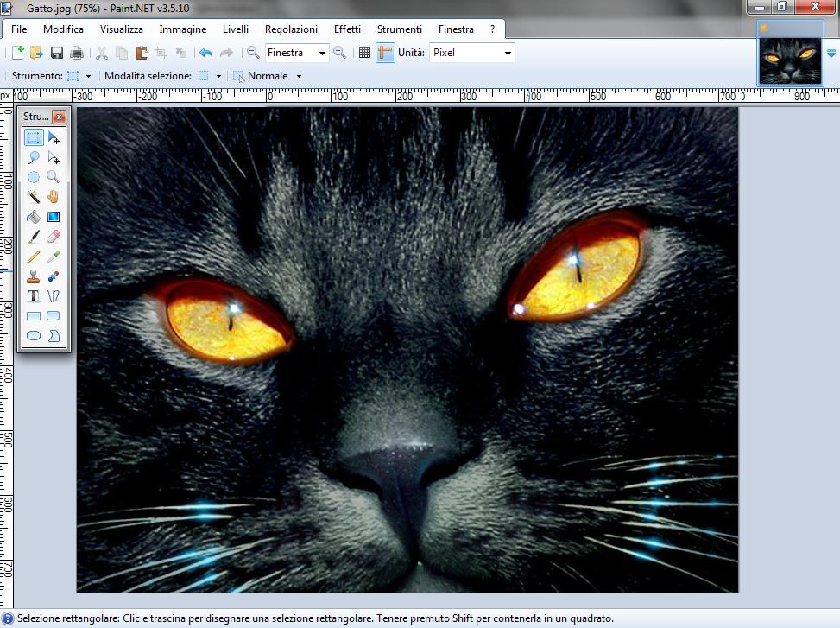The image size is (840, 628).
Task: Pick the Color Picker eyedropper tool
Action: [x=54, y=257]
